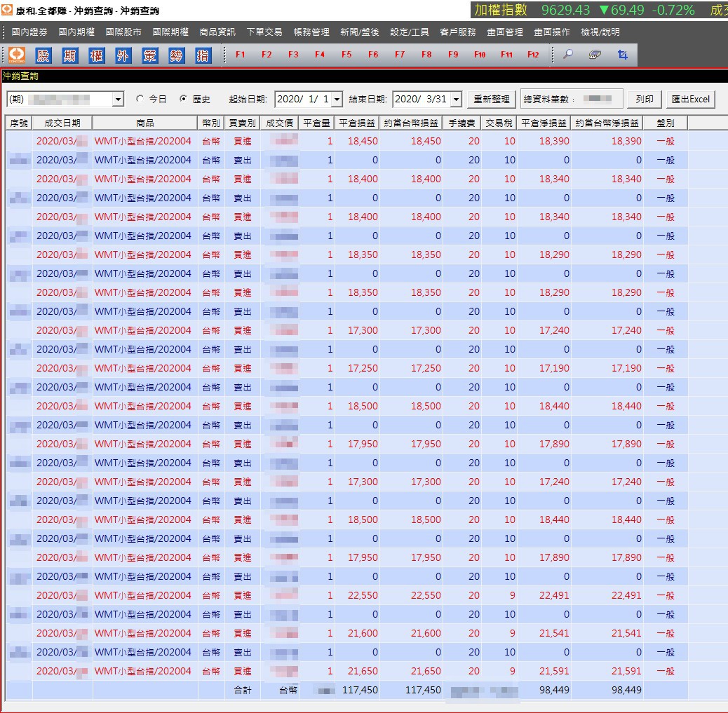Click the 匯出Excel export button
728x713 pixels.
point(690,100)
